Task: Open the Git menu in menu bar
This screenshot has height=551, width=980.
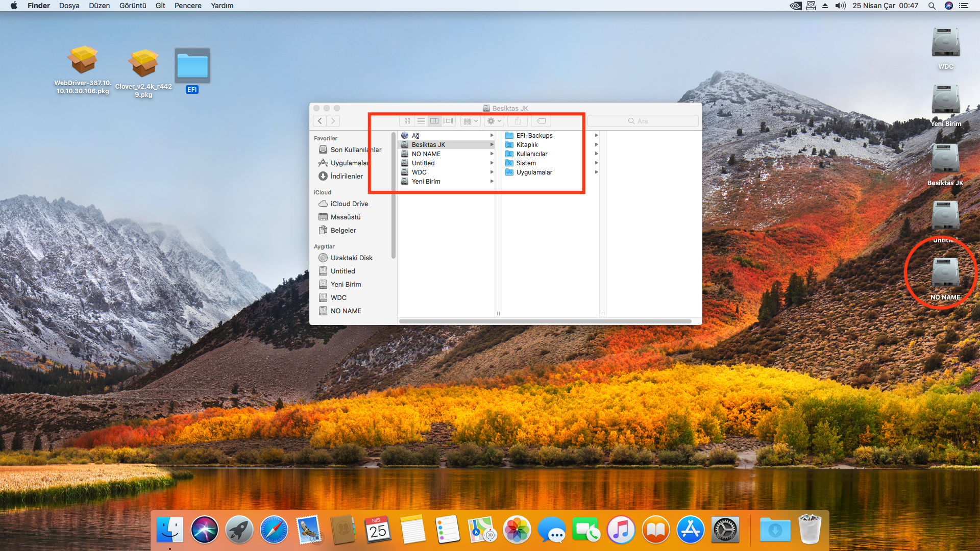Action: click(160, 6)
